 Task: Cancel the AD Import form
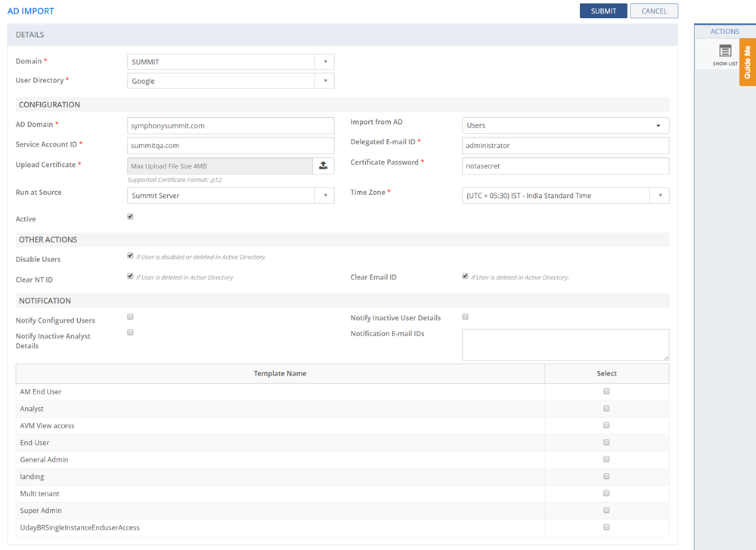654,11
